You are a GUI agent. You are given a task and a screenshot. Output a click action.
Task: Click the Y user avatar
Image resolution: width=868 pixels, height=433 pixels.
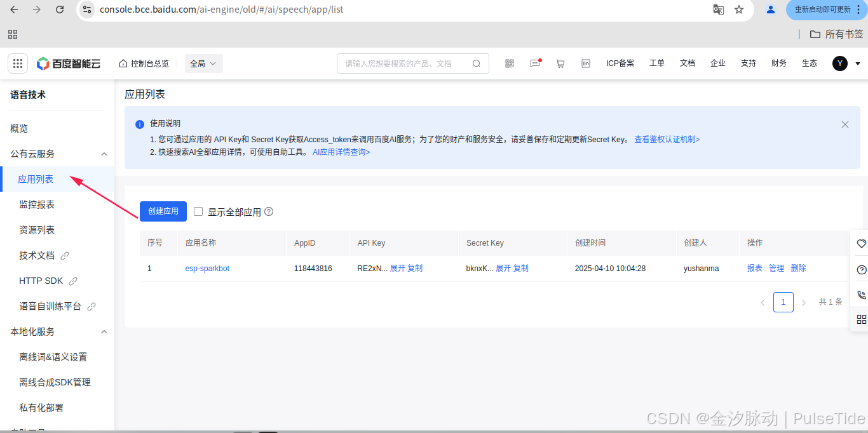[840, 63]
